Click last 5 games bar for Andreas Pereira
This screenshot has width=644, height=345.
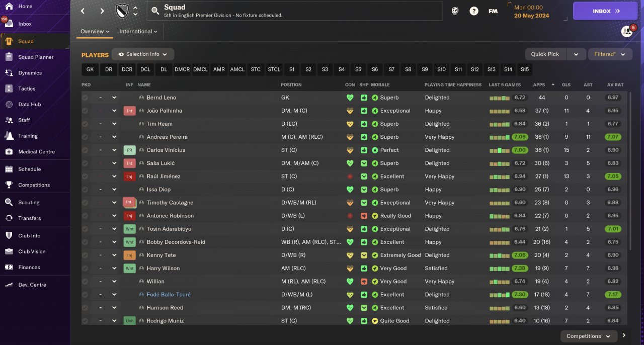[x=499, y=137]
